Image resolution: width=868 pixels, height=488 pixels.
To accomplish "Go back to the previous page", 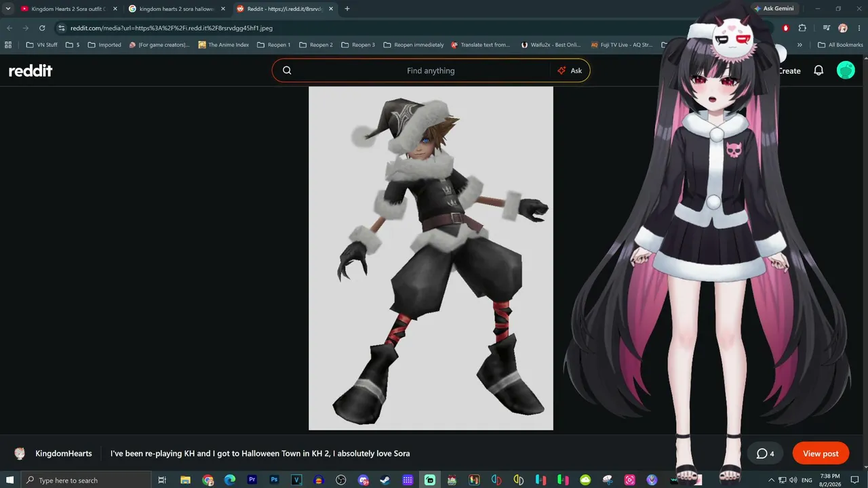I will [x=9, y=28].
